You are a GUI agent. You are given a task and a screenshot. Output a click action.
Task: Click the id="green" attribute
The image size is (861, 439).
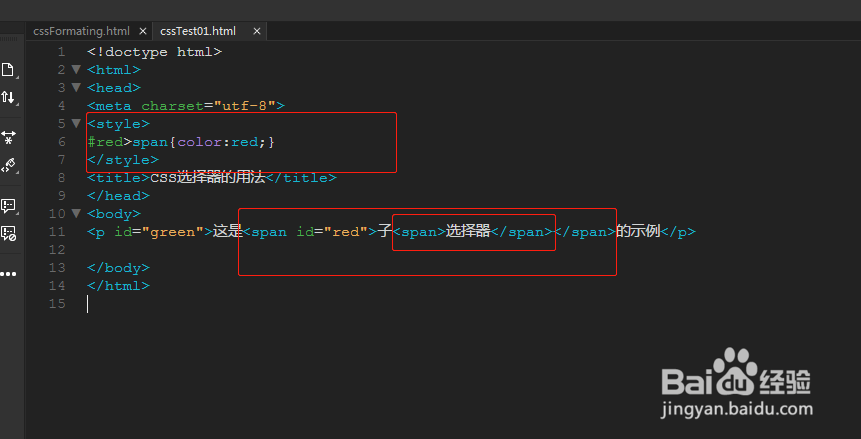tap(159, 232)
